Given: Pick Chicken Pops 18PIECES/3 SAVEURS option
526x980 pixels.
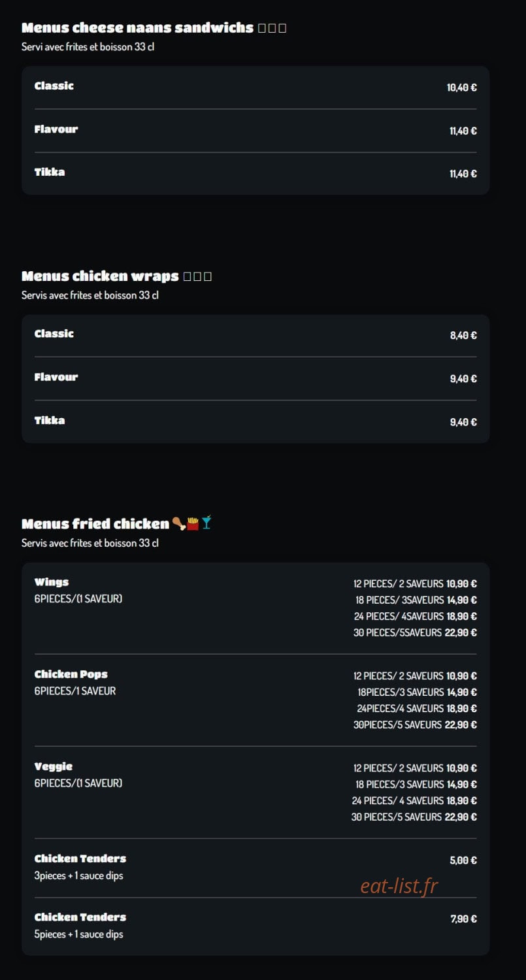Looking at the screenshot, I should click(x=417, y=692).
